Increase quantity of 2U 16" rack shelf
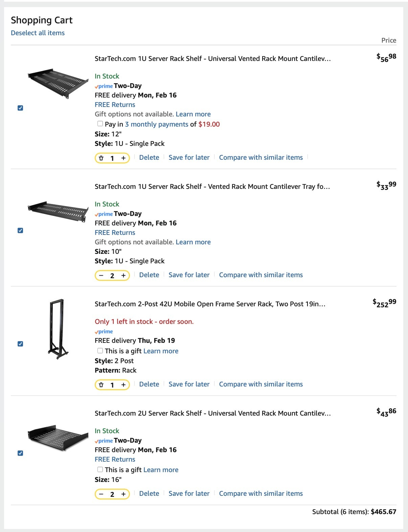 point(123,494)
